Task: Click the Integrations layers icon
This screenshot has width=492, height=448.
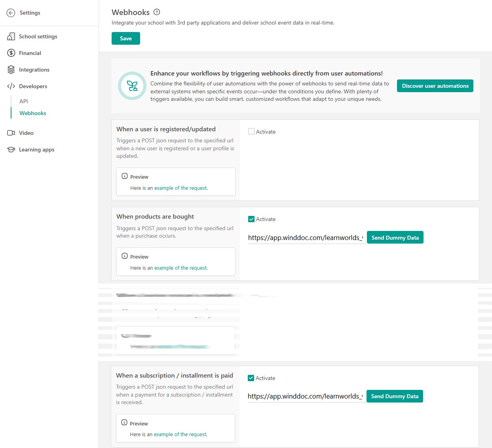Action: tap(11, 70)
